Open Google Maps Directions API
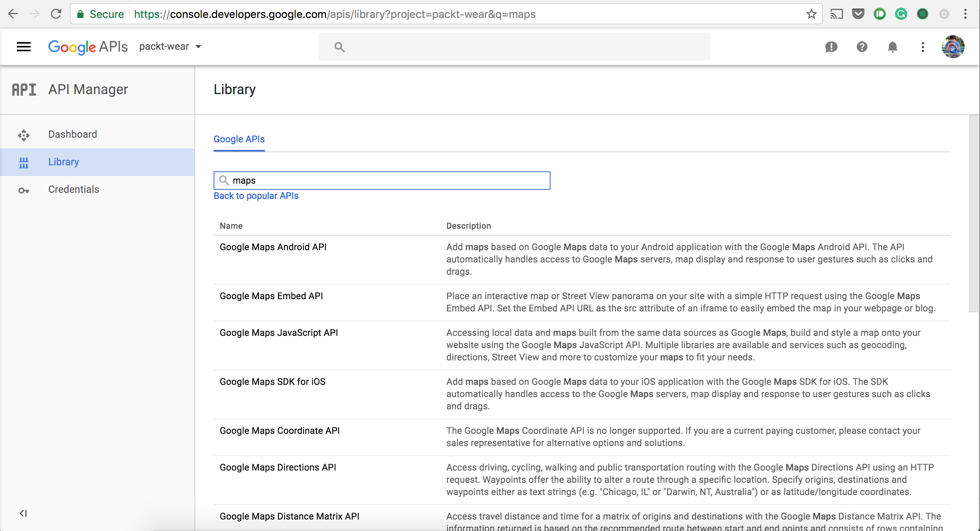This screenshot has width=980, height=531. (x=278, y=467)
